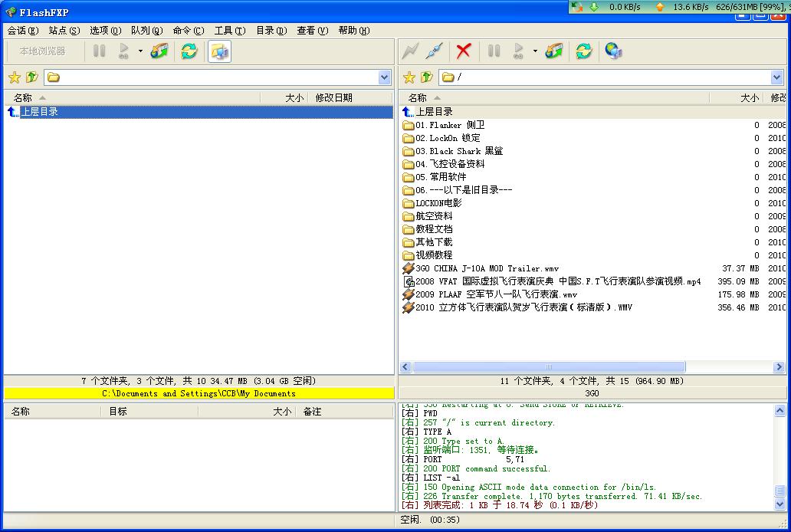
Task: Switch the local pane to remote browser icon
Action: click(x=219, y=51)
